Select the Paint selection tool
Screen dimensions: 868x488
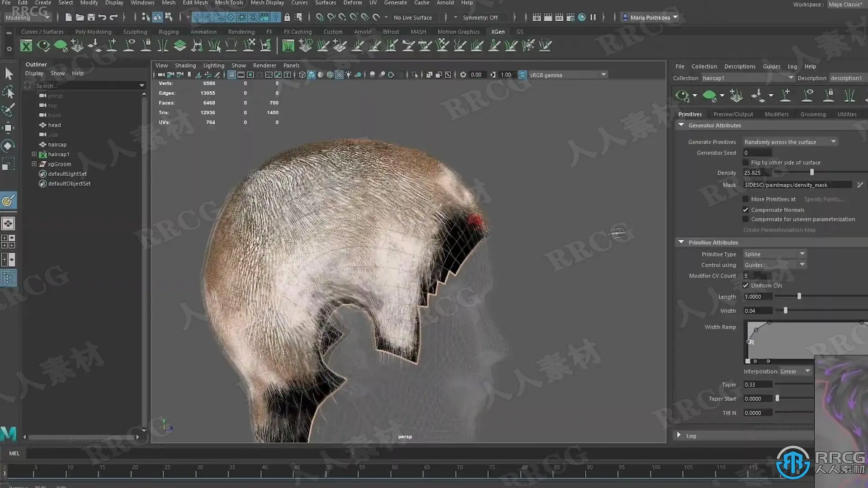point(8,110)
